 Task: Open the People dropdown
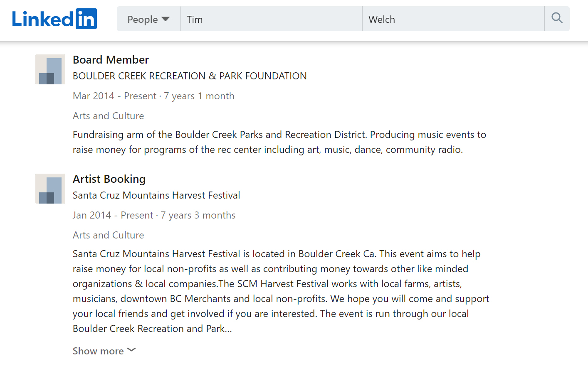point(148,19)
